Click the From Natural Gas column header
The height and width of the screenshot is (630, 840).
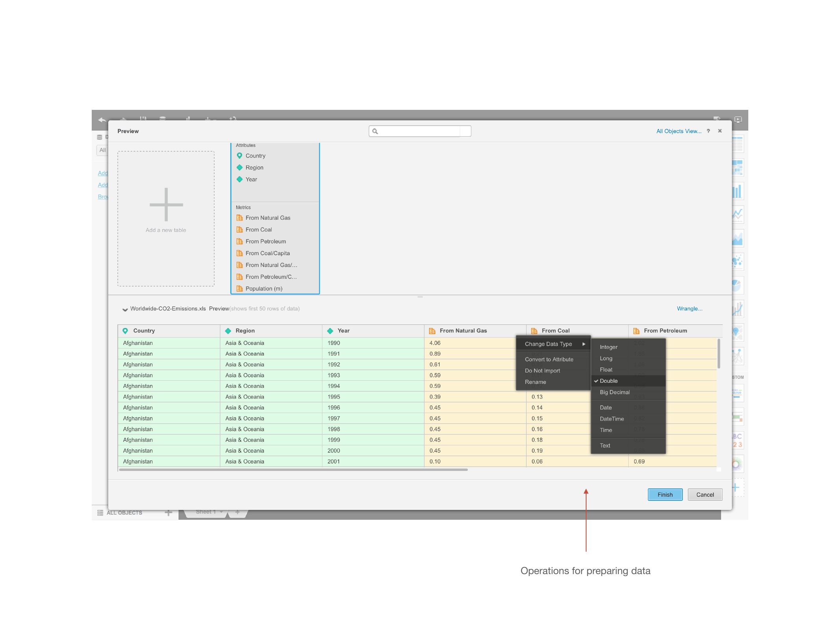click(x=475, y=331)
